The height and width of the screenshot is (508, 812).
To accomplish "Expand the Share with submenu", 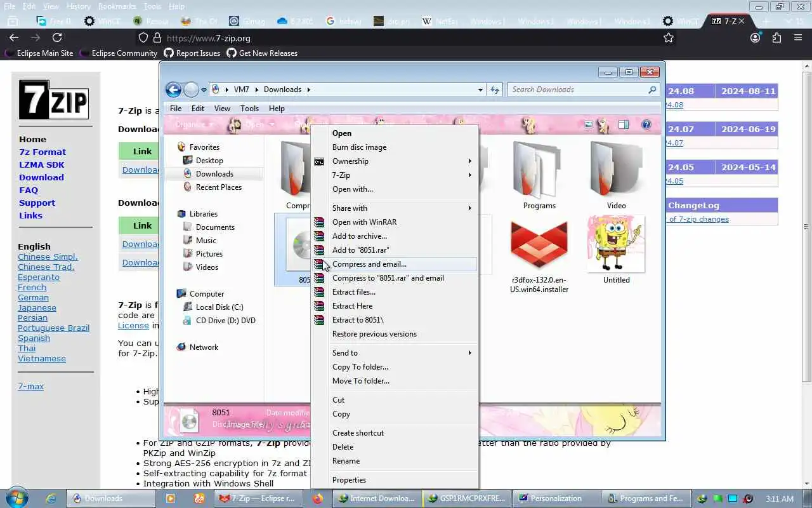I will click(x=469, y=208).
